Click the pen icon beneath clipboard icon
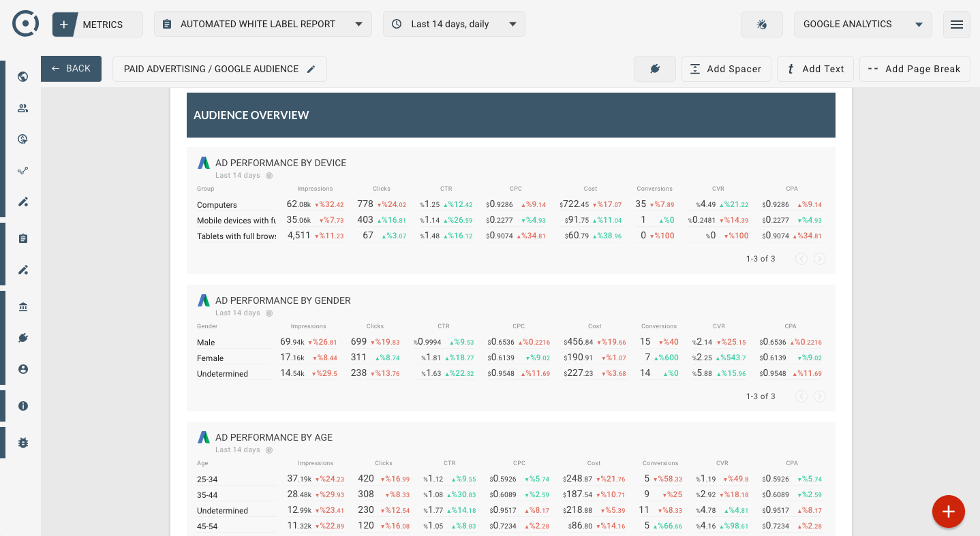This screenshot has height=536, width=980. click(x=23, y=270)
